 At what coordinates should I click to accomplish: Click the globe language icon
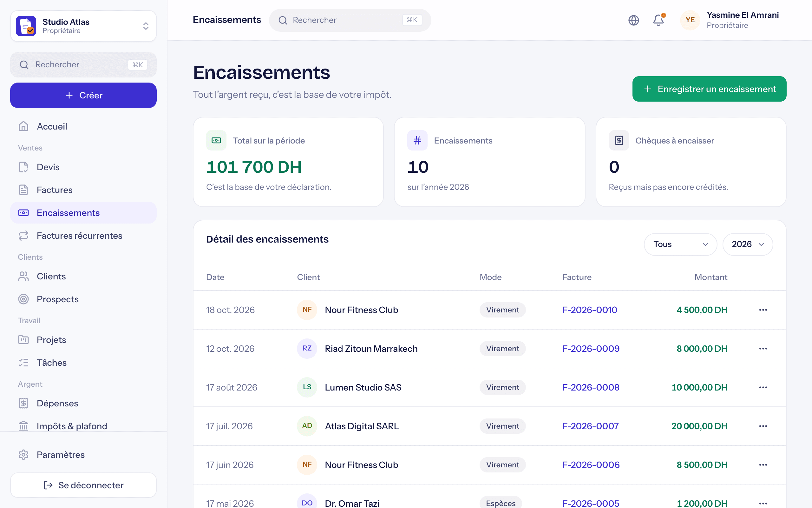tap(633, 20)
